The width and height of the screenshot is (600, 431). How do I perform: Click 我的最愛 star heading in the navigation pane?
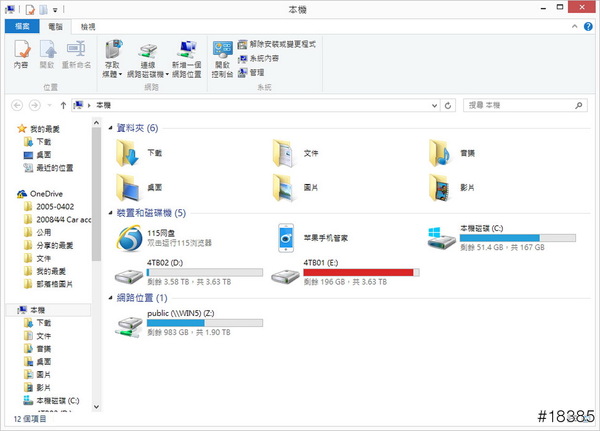coord(38,129)
